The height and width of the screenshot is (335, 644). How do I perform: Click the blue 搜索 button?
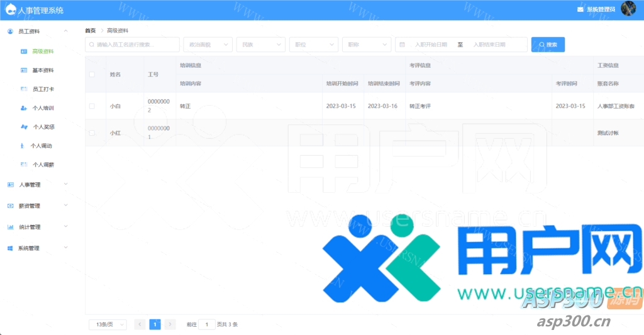[x=548, y=45]
